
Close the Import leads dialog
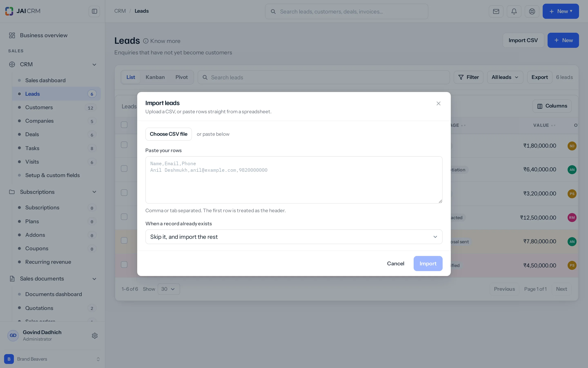point(438,103)
